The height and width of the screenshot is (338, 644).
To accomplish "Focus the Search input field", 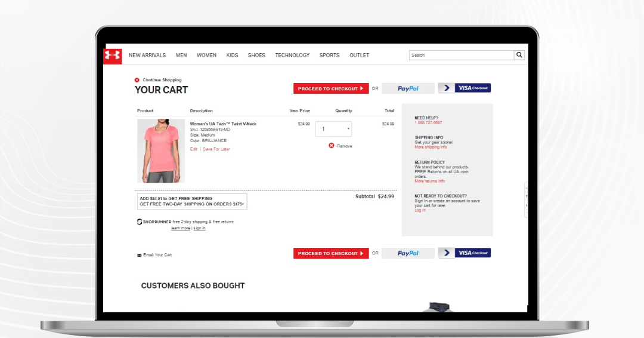I will click(462, 55).
